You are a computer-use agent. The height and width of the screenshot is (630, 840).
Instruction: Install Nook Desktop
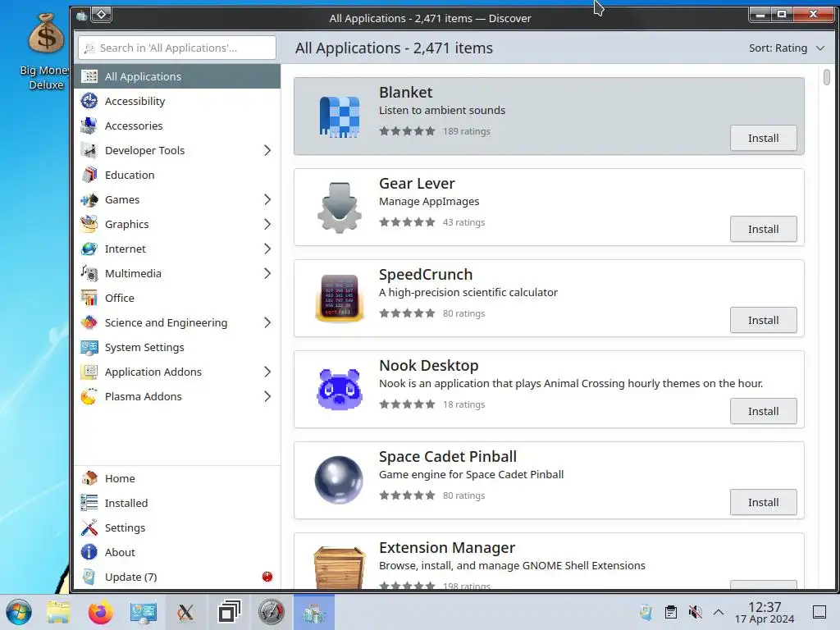coord(763,412)
